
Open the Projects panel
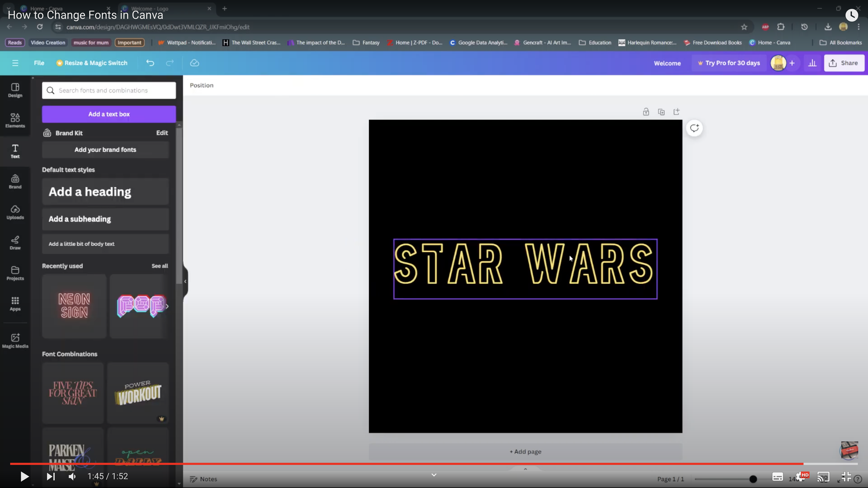coord(15,273)
